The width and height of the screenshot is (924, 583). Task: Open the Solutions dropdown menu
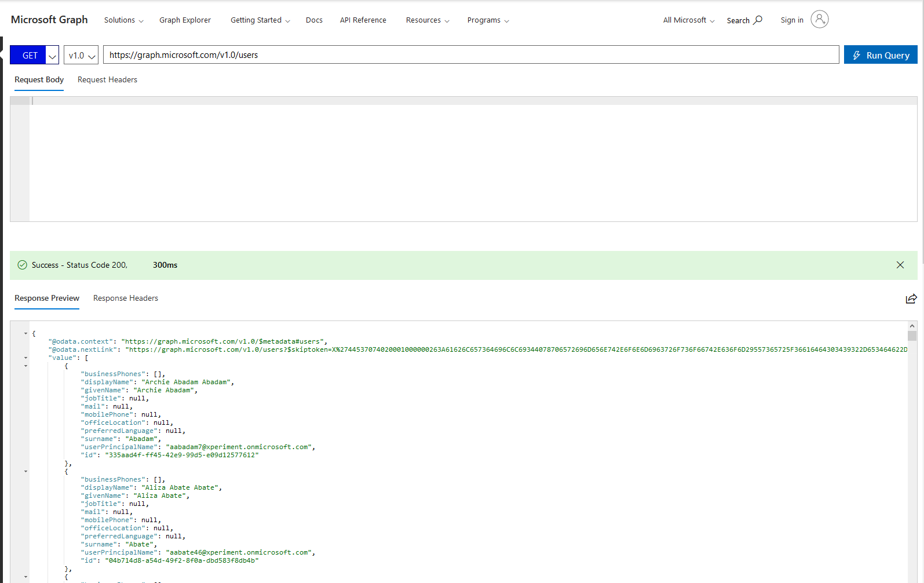[123, 20]
